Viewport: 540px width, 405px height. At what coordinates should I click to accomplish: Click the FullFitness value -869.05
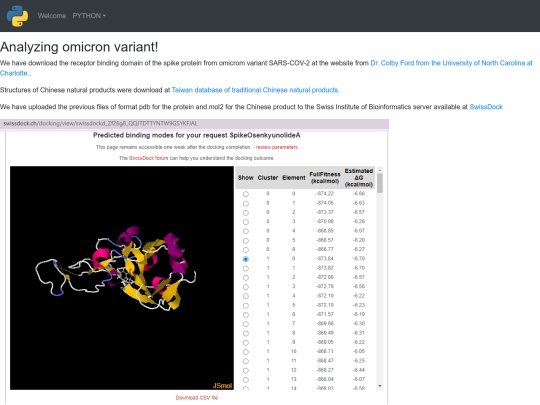[325, 342]
